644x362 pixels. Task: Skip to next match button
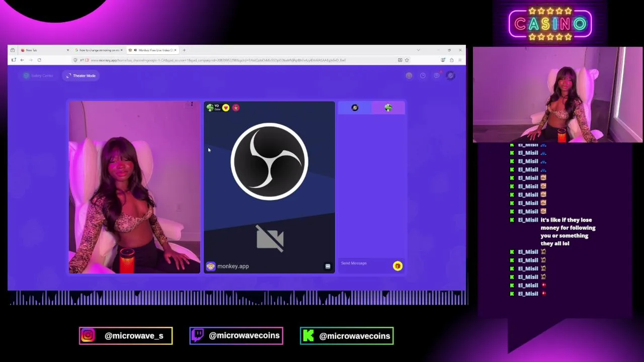click(328, 266)
